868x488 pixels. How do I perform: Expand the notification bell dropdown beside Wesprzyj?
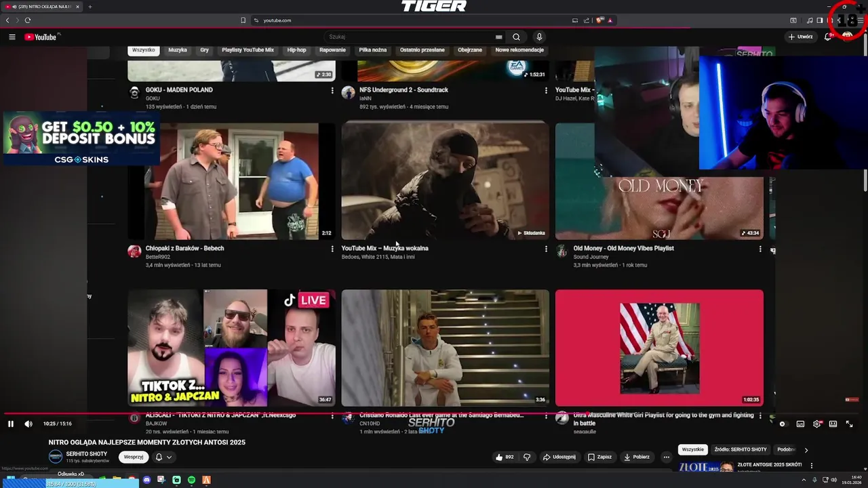click(163, 457)
